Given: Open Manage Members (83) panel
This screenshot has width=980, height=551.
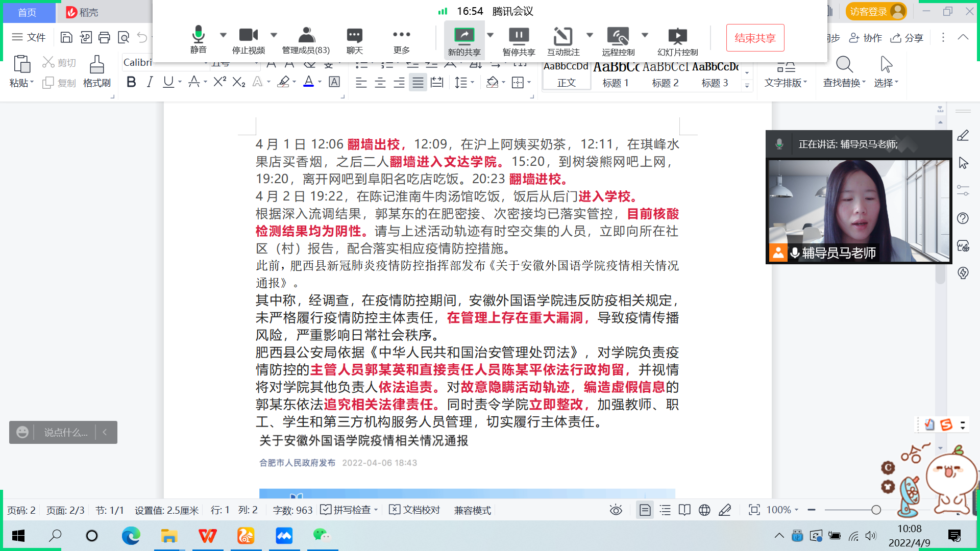Looking at the screenshot, I should (x=306, y=40).
